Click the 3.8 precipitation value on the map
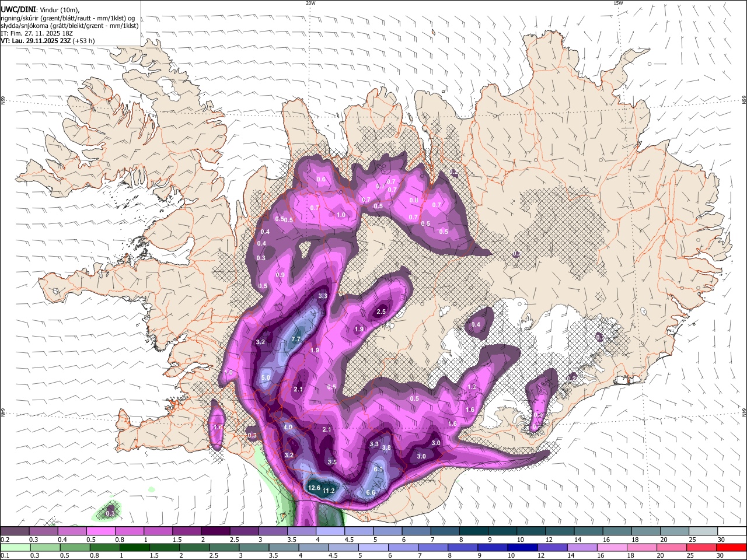 [x=386, y=447]
